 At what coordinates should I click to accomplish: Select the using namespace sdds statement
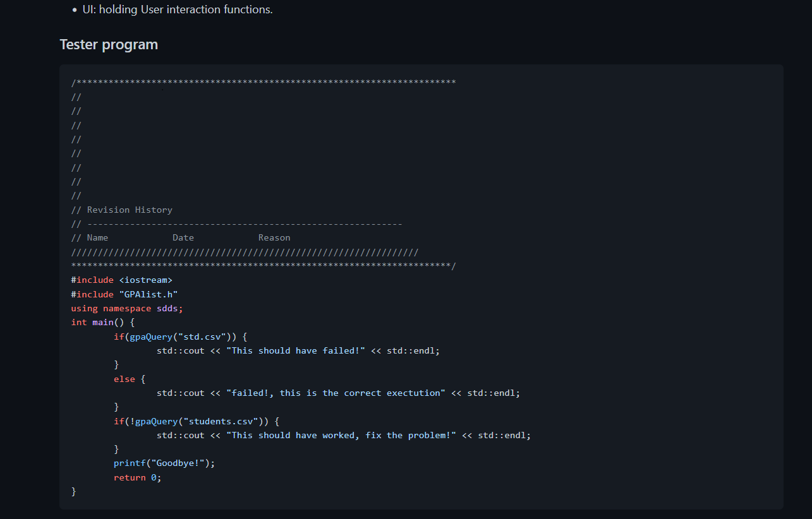[126, 308]
